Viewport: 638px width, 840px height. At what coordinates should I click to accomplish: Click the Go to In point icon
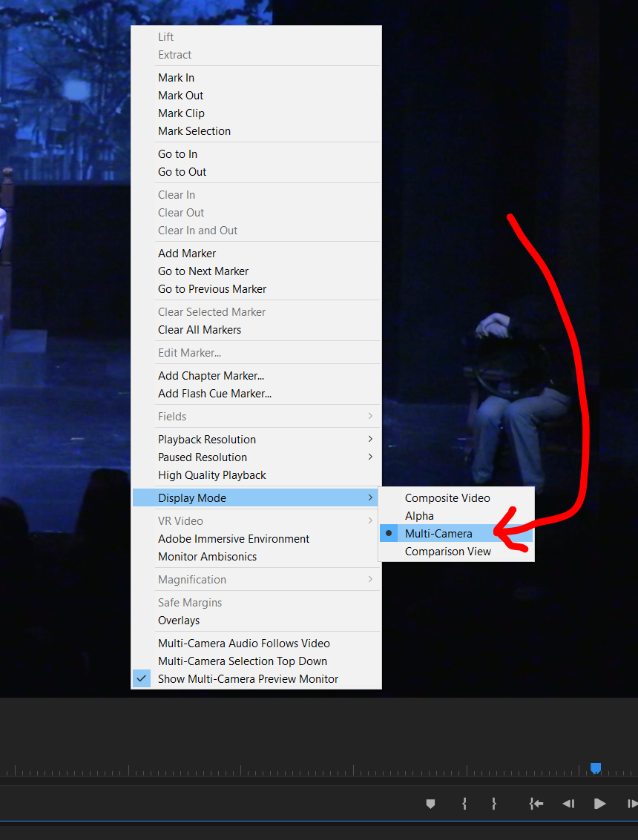(x=536, y=803)
